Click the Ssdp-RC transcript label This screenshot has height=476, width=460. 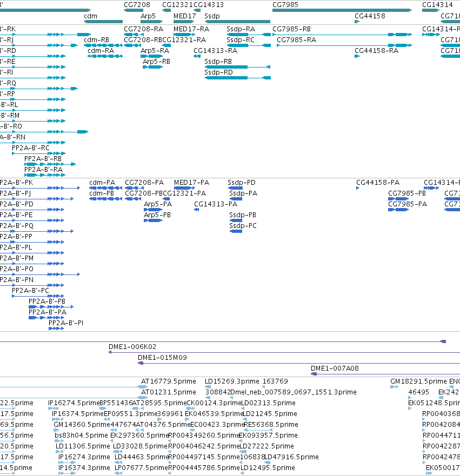pyautogui.click(x=241, y=40)
